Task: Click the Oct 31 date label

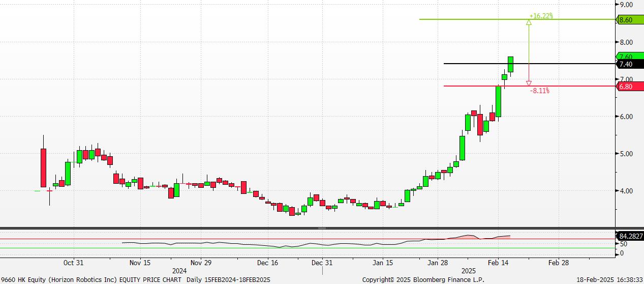Action: point(73,263)
